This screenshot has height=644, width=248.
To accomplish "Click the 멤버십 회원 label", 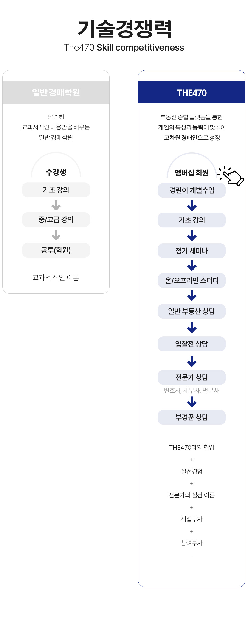I will point(192,173).
